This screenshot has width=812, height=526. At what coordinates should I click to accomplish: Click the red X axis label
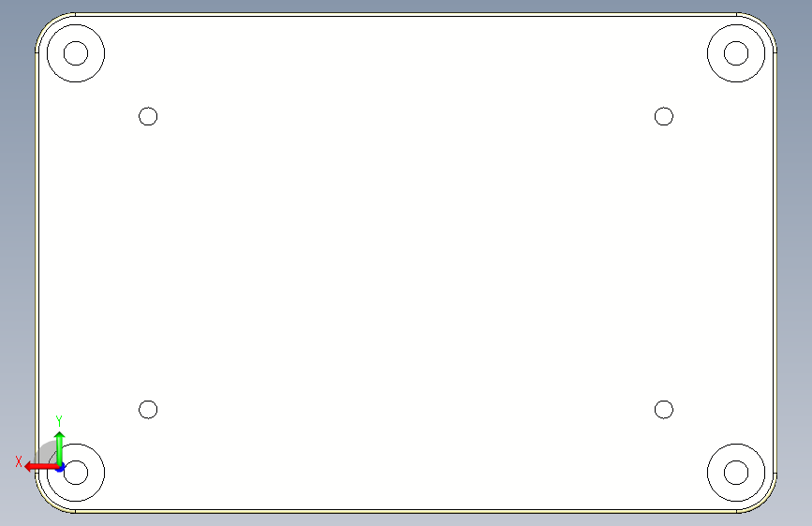point(19,461)
